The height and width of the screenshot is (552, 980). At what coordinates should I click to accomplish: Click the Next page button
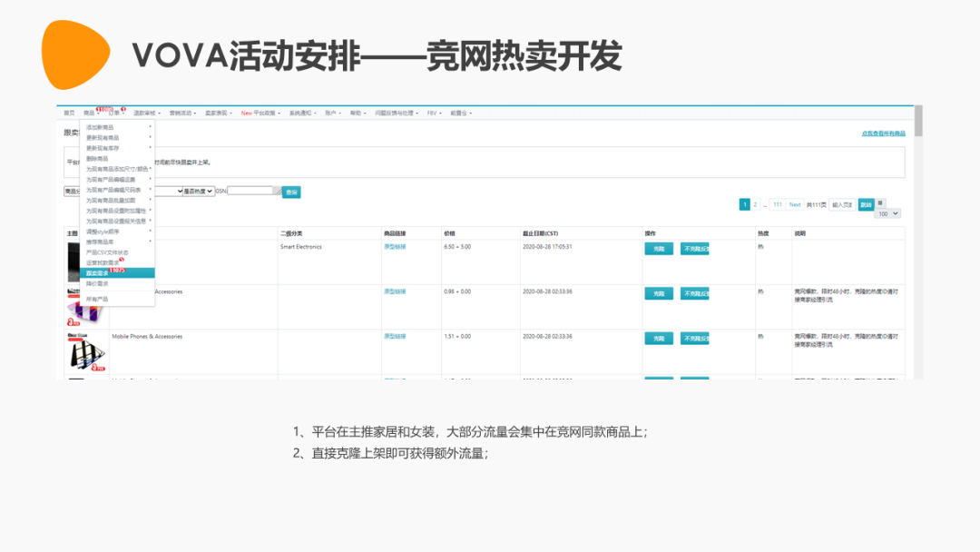pyautogui.click(x=794, y=204)
